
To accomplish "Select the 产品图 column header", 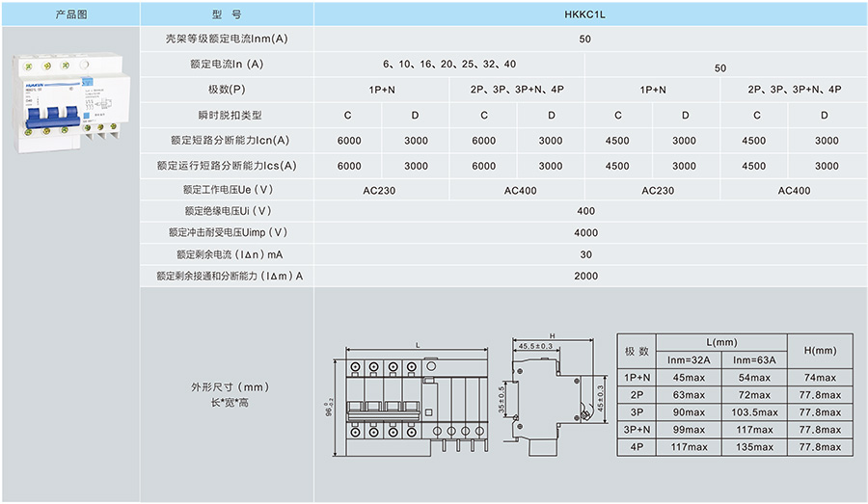I will [70, 14].
